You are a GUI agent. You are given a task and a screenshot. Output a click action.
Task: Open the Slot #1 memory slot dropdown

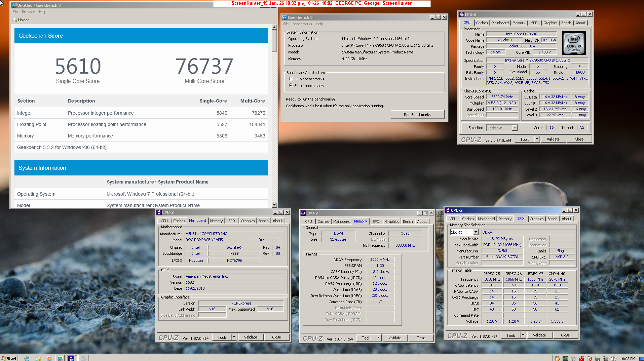tap(476, 232)
